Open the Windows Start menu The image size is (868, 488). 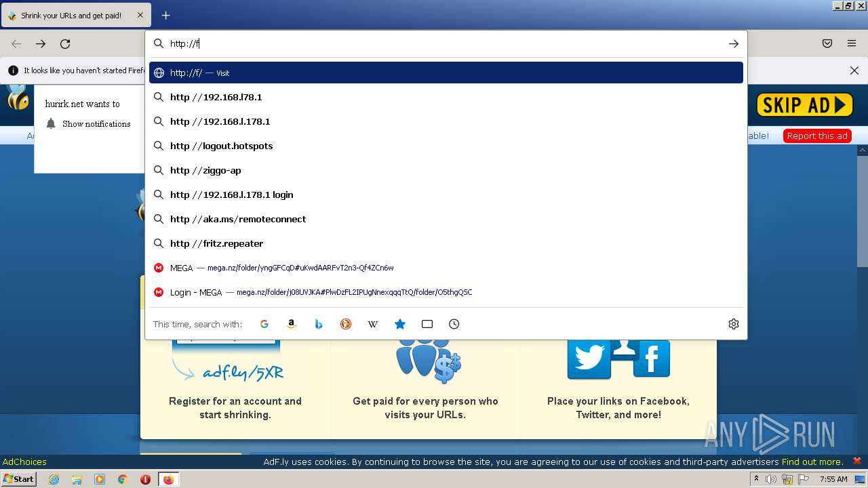[19, 479]
